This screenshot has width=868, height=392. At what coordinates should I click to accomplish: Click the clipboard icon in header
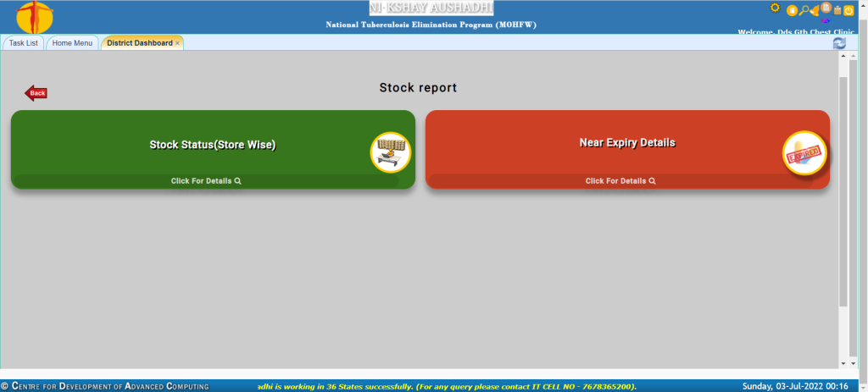click(837, 10)
